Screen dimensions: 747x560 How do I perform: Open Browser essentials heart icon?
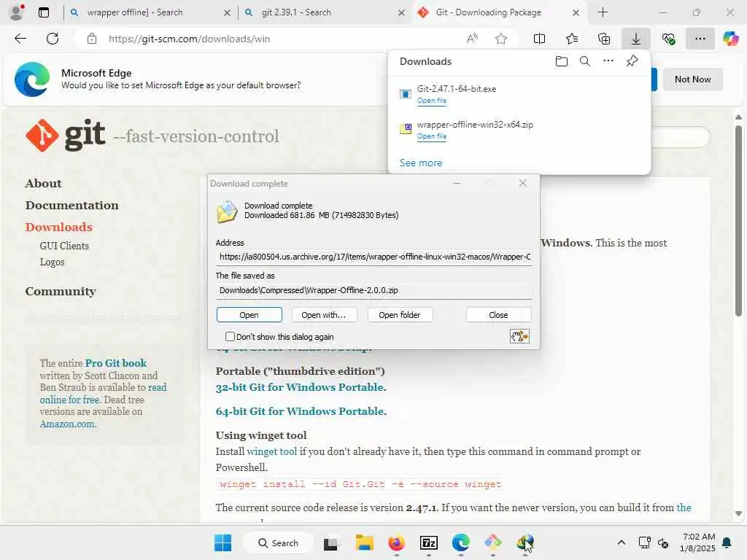pos(668,39)
